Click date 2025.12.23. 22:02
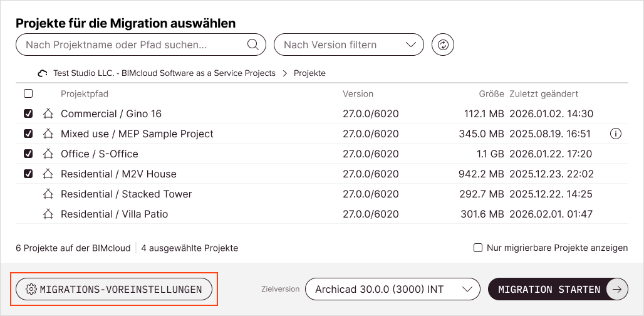The width and height of the screenshot is (644, 316). [x=551, y=174]
